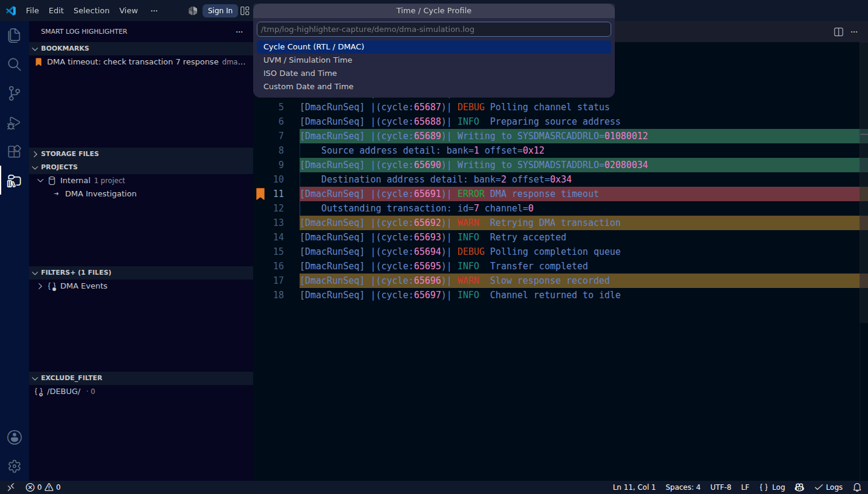The image size is (868, 494).
Task: Collapse the EXCLUDE_FILTER section
Action: (x=36, y=378)
